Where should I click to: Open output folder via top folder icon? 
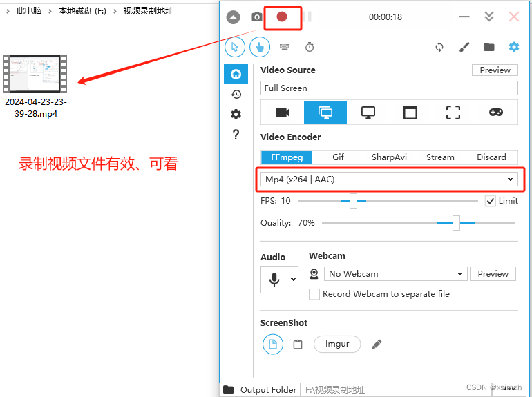click(x=489, y=47)
